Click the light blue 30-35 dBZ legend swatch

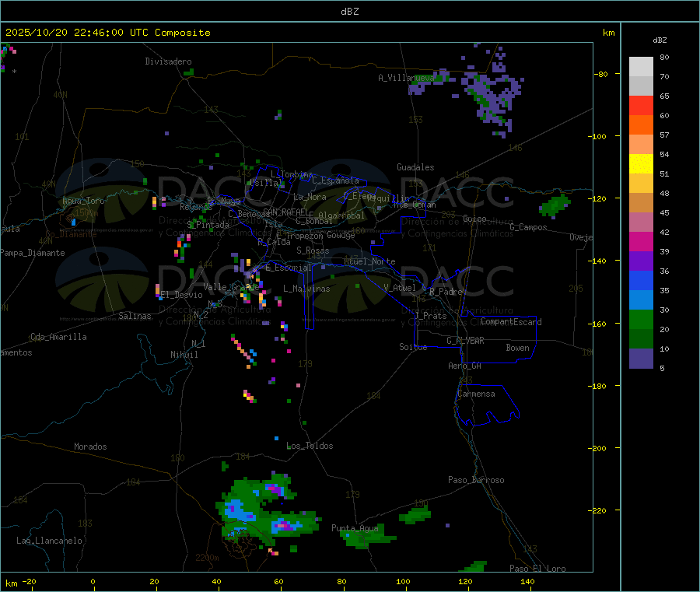[x=641, y=300]
